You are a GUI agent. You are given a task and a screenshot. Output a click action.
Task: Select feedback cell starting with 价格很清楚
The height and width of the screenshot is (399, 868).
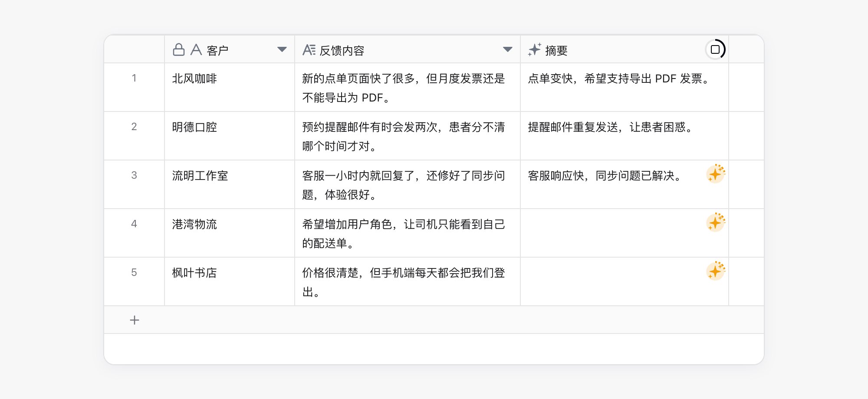[408, 281]
